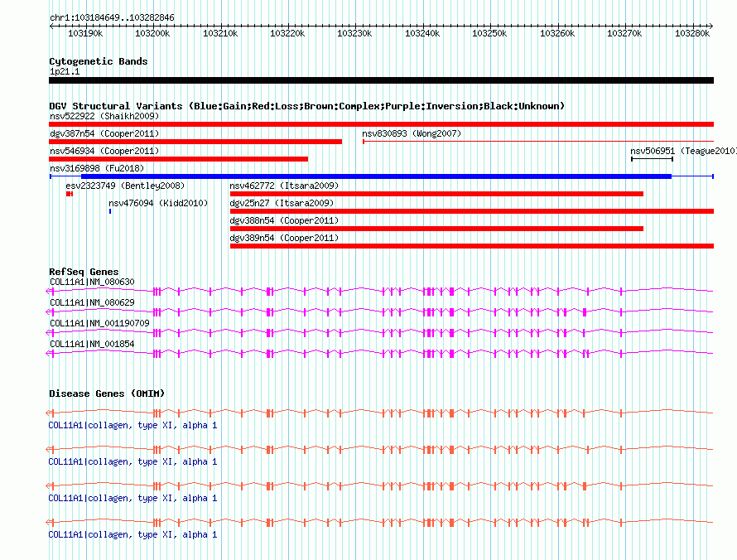Select the dgv388n54 (Cooper2011) variant bar
737x560 pixels.
(436, 229)
